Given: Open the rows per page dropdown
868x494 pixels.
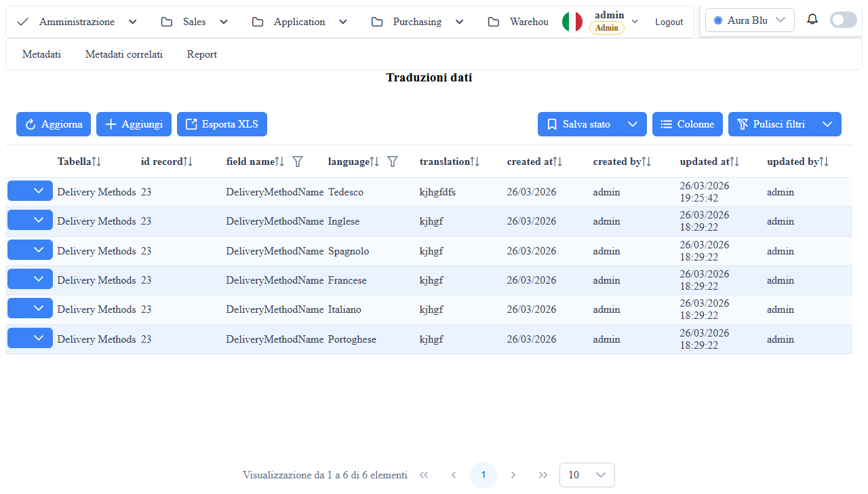Looking at the screenshot, I should [x=587, y=475].
